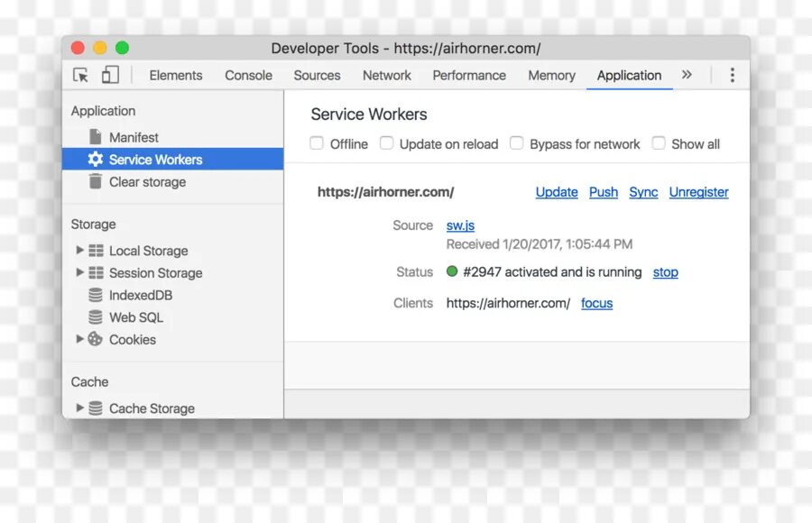Expand the Cache Storage disclosure triangle
The width and height of the screenshot is (812, 523).
tap(79, 408)
